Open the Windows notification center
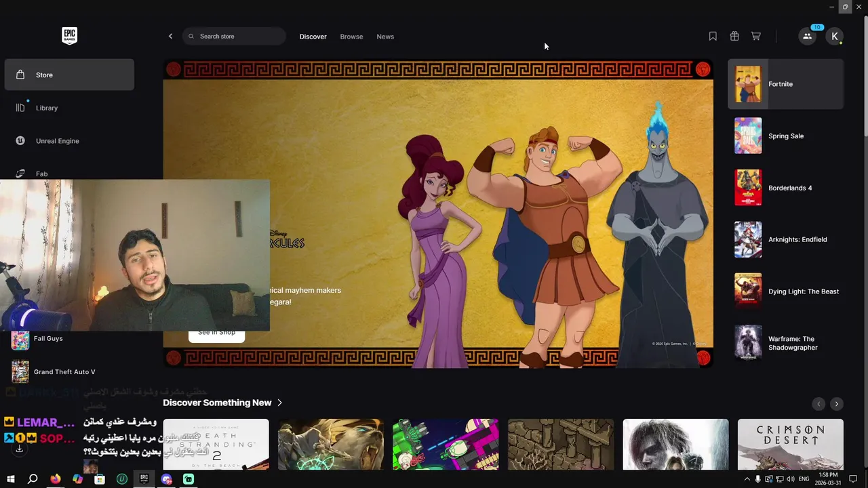 click(853, 479)
